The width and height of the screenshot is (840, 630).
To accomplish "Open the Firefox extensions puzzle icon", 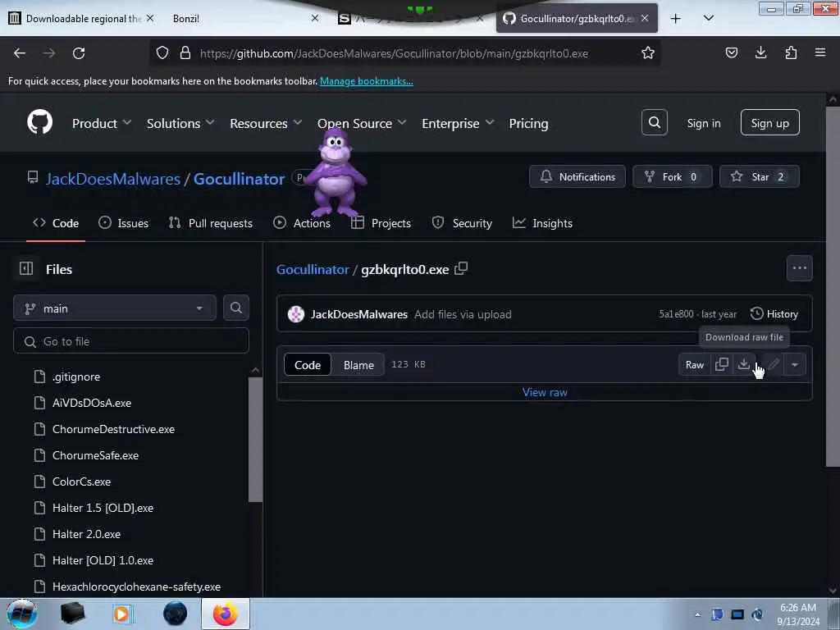I will (791, 52).
